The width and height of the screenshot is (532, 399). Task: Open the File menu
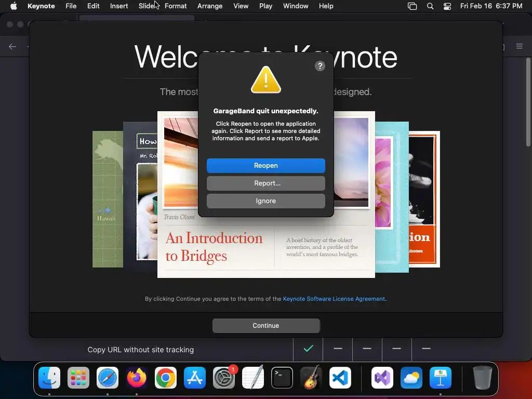click(x=71, y=6)
